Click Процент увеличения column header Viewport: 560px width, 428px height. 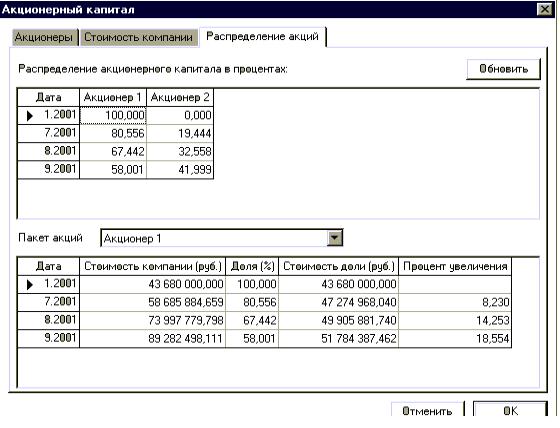(455, 267)
